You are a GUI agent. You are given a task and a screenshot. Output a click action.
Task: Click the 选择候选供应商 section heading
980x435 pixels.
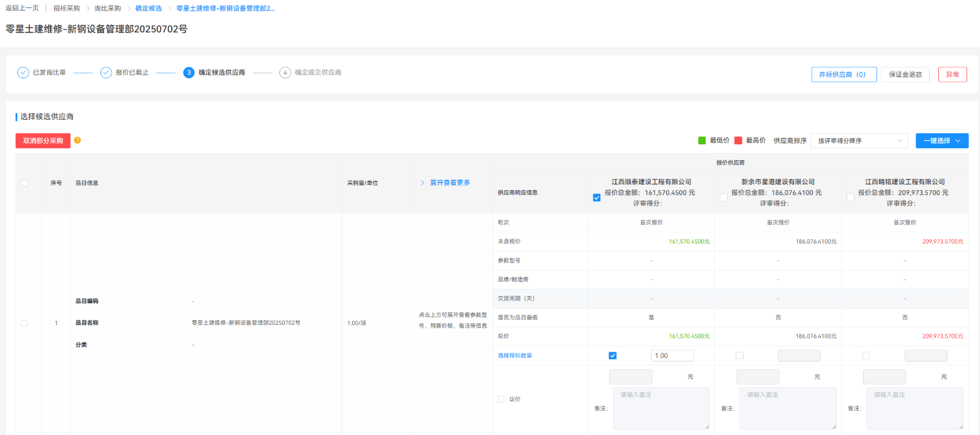(x=47, y=116)
